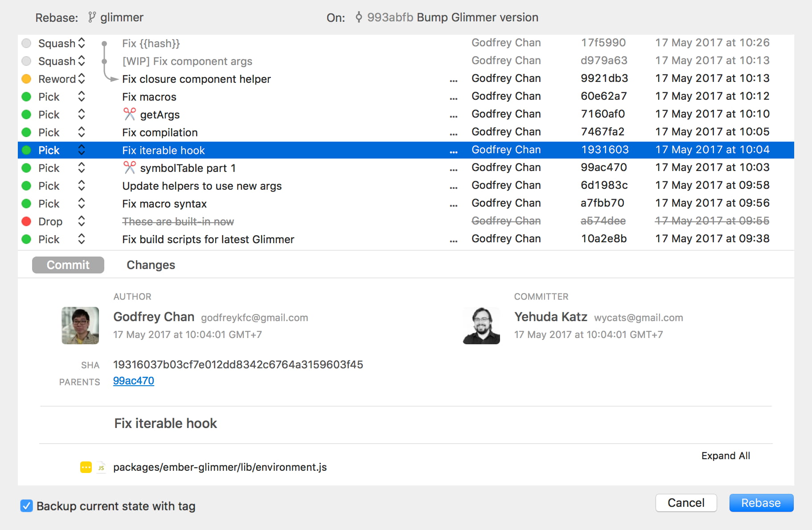The image size is (812, 530).
Task: Click the green Pick dot for Fix macros
Action: click(x=27, y=97)
